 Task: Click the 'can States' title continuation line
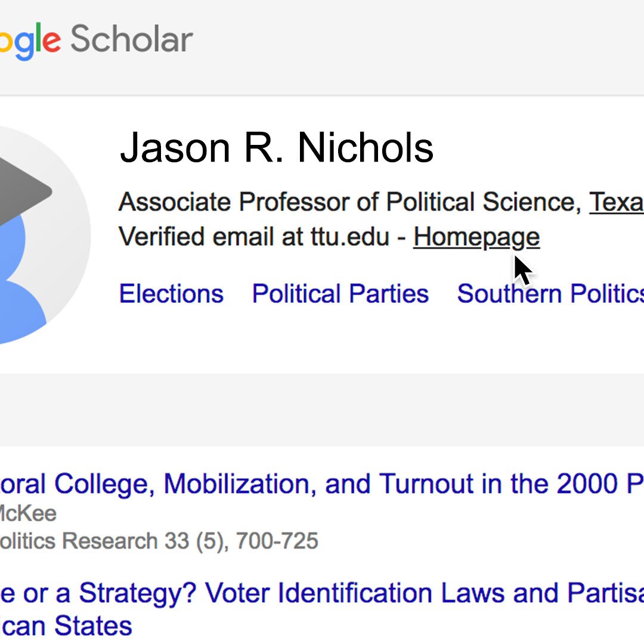coord(66,626)
